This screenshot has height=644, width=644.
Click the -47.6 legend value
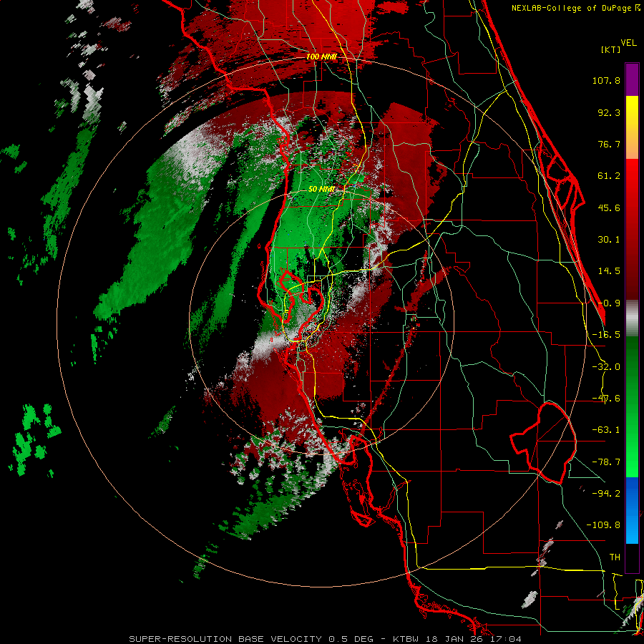click(606, 399)
